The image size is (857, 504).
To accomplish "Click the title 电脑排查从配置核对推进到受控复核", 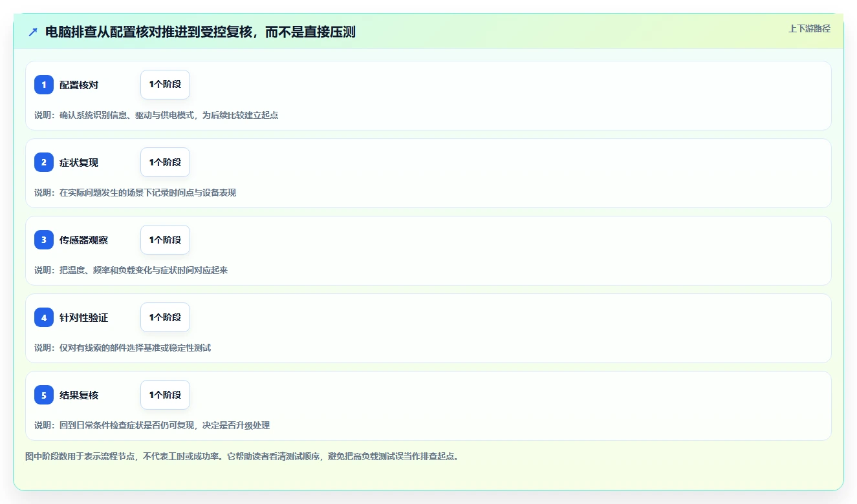I will click(201, 32).
